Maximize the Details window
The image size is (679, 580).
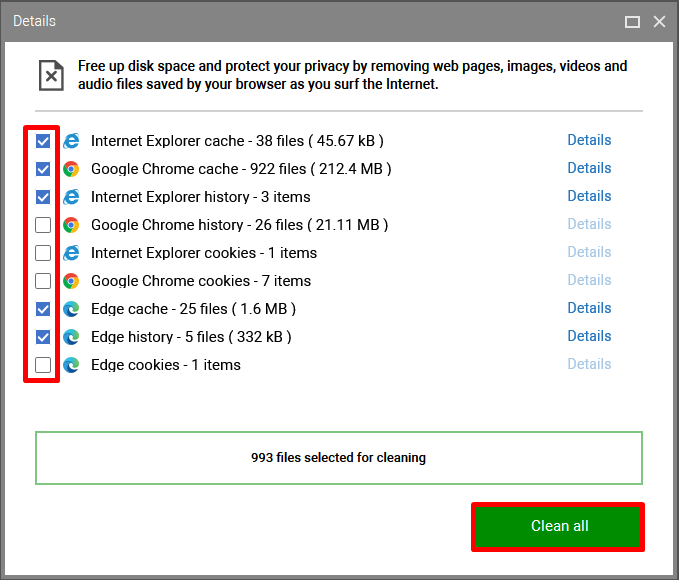tap(632, 21)
